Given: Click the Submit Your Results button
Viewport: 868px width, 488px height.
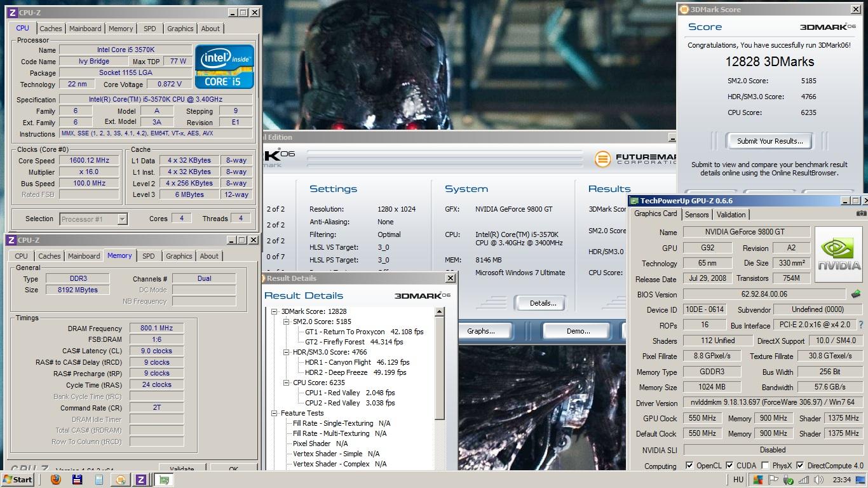Looking at the screenshot, I should pos(770,141).
